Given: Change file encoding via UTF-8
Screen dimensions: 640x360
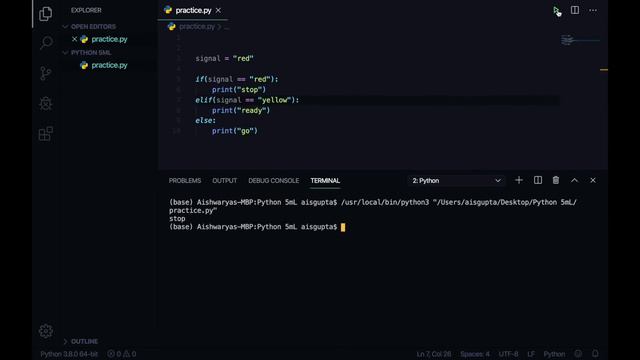Looking at the screenshot, I should coord(508,354).
